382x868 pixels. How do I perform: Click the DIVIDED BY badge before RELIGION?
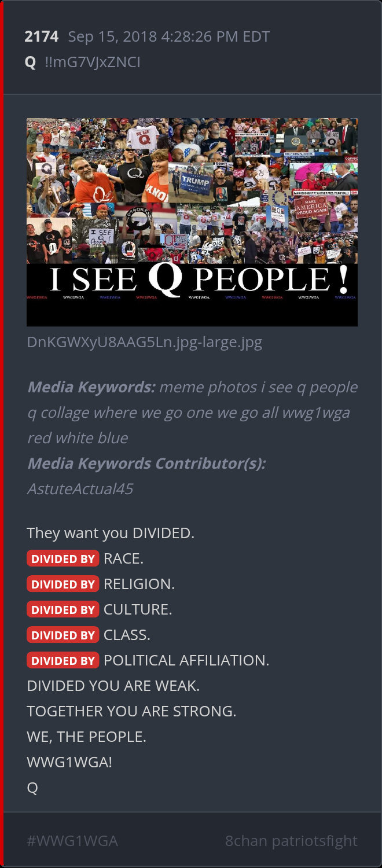click(x=63, y=584)
